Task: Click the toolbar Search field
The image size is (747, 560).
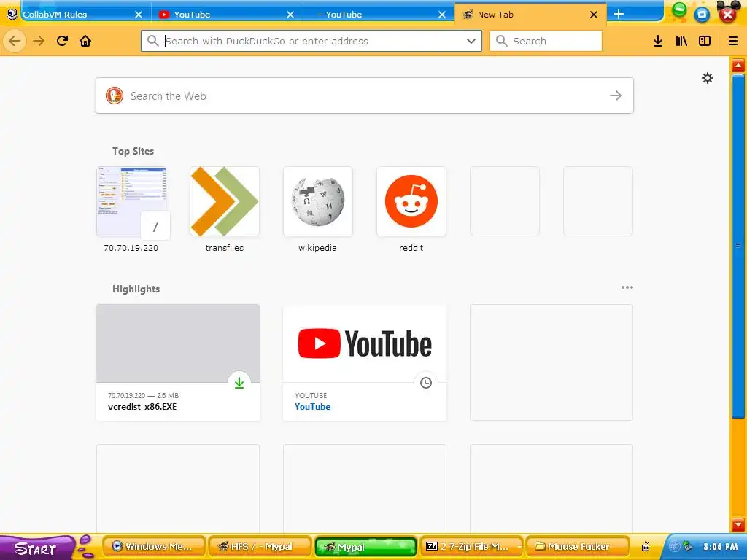Action: (x=546, y=41)
